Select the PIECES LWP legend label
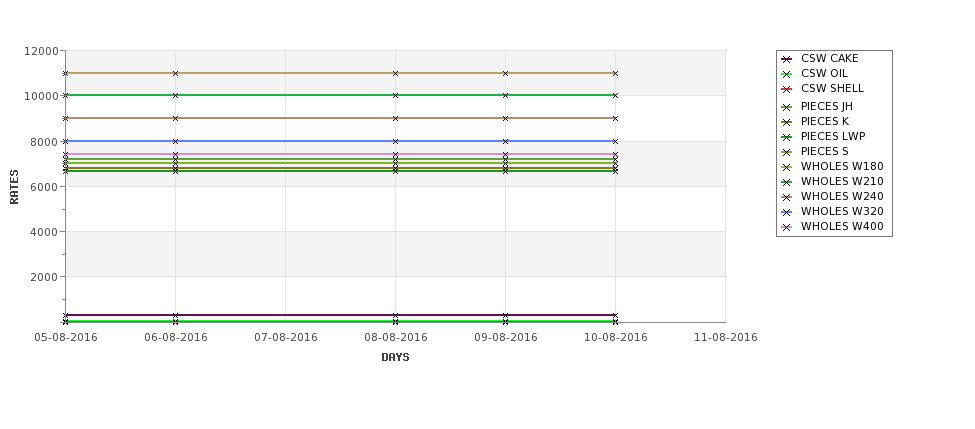 (833, 136)
